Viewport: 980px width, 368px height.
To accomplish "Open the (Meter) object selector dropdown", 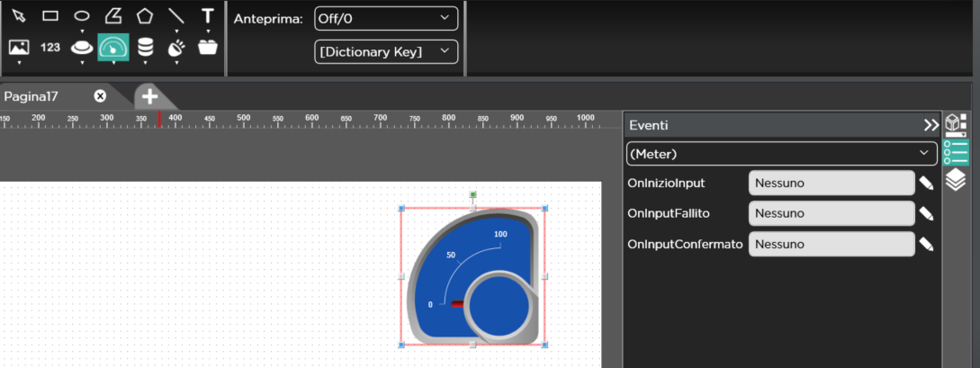I will [x=780, y=154].
